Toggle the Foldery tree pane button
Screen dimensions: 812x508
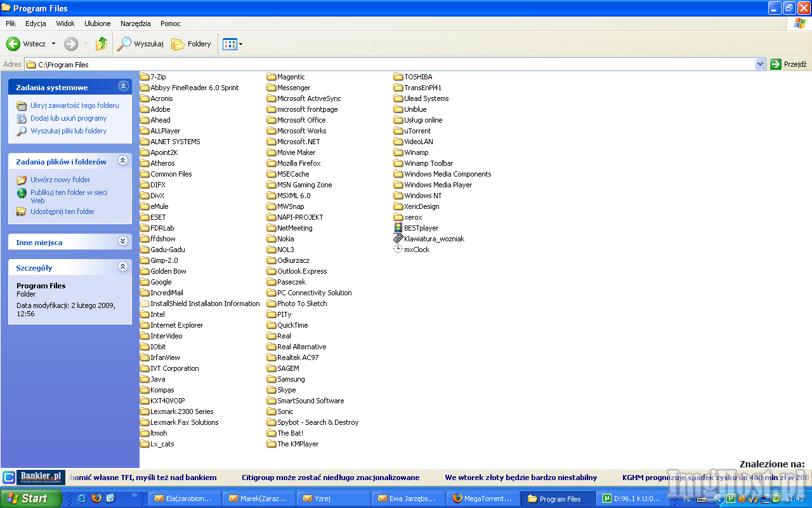pos(192,44)
